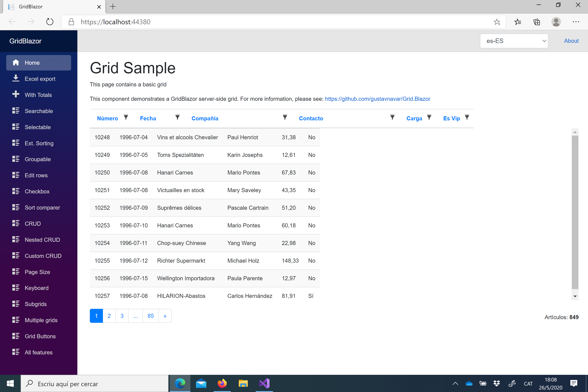Open the filter funnel on Fecha column
This screenshot has height=392, width=588.
(x=178, y=117)
